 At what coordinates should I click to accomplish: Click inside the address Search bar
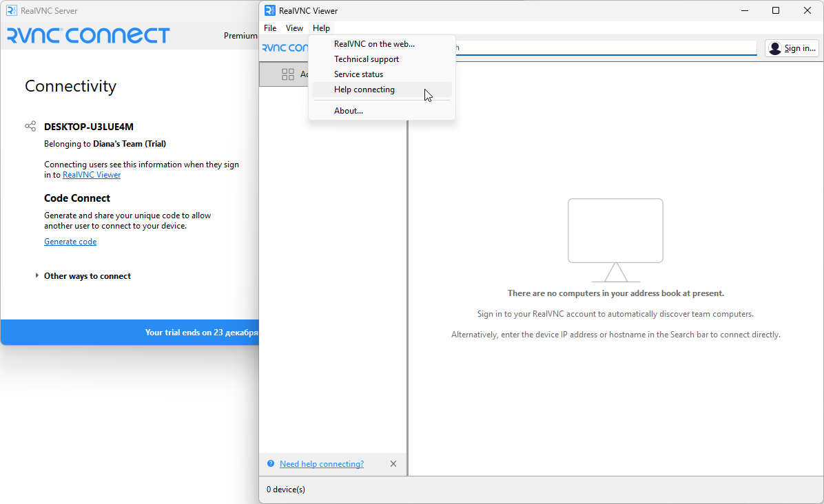pyautogui.click(x=606, y=48)
